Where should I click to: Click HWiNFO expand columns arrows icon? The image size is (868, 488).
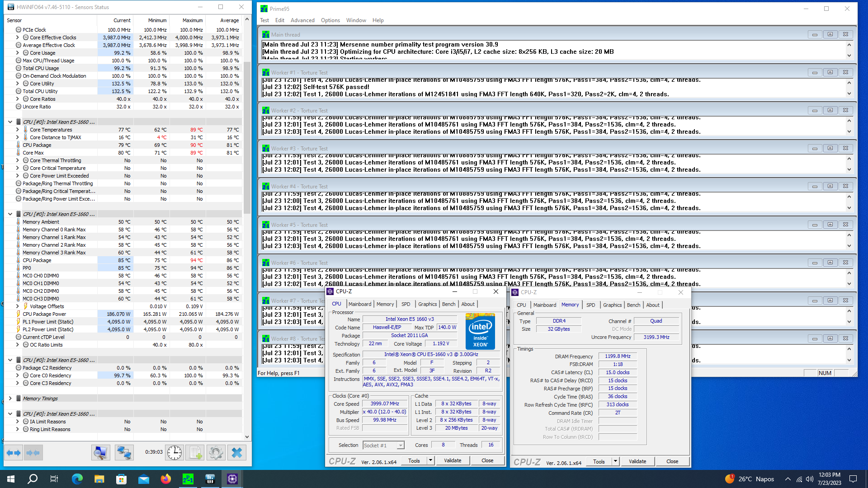pos(14,452)
